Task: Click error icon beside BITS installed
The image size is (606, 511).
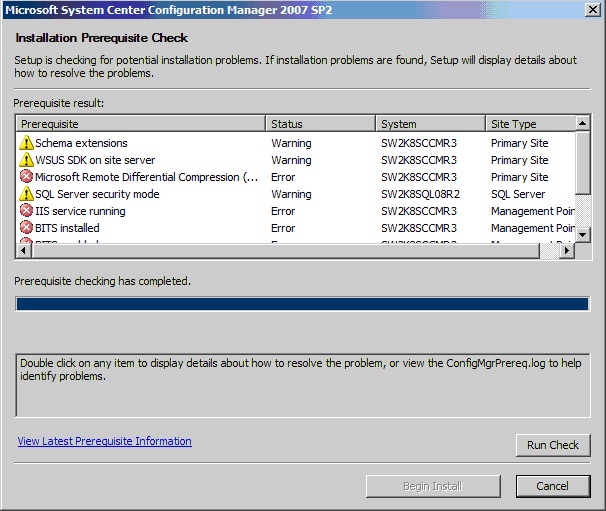Action: 26,228
